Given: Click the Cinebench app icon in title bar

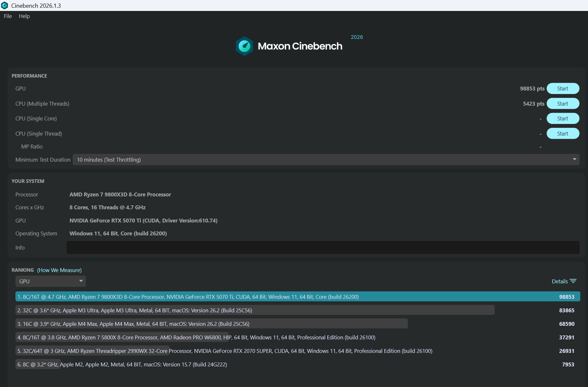Looking at the screenshot, I should coord(5,5).
